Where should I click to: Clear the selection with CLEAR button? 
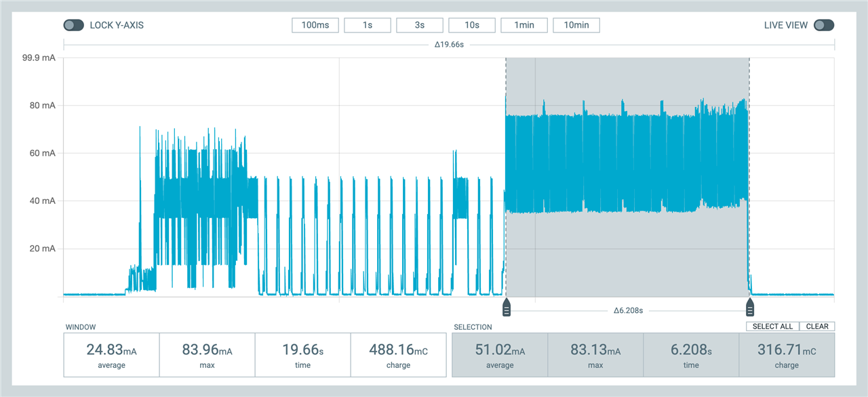(x=817, y=327)
